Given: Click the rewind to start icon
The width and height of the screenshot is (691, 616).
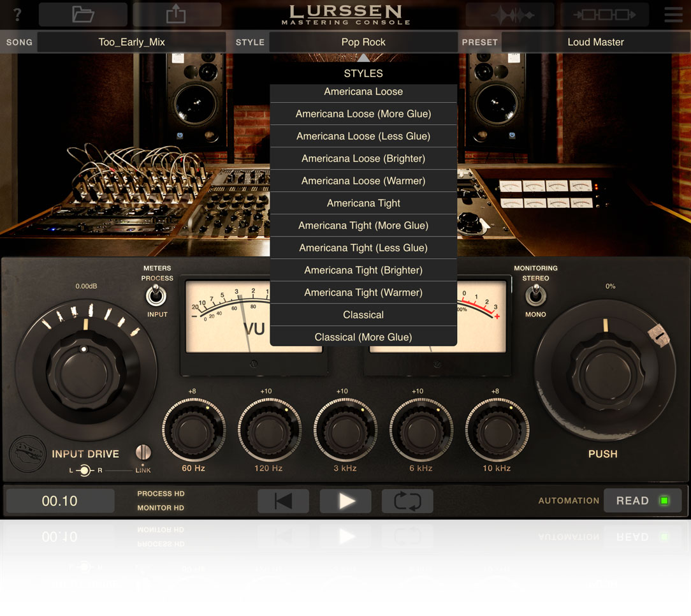Looking at the screenshot, I should click(x=282, y=501).
